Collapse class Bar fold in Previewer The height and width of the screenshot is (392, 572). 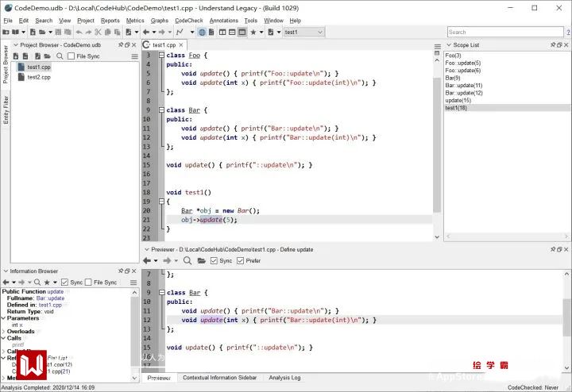[x=161, y=292]
